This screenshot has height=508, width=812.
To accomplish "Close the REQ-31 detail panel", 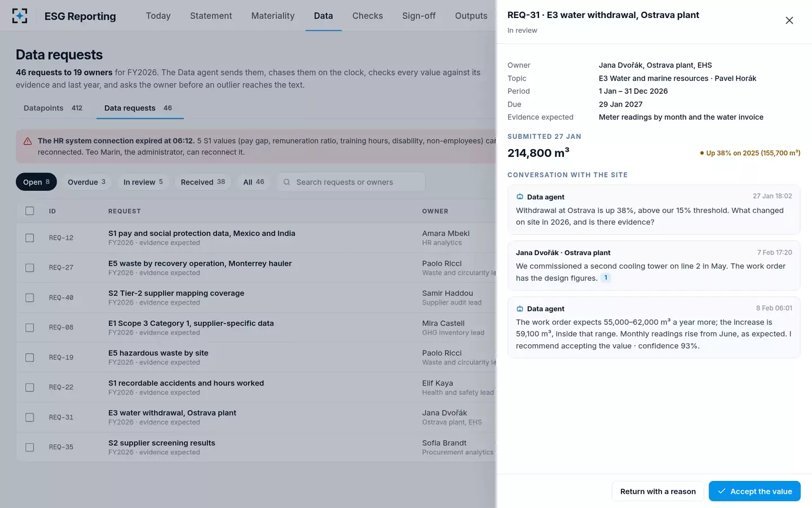I will pos(789,20).
